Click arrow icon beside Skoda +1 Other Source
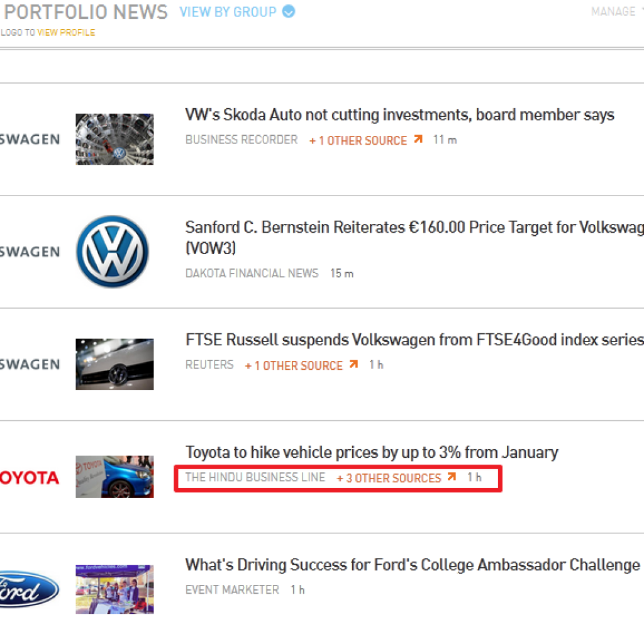 pos(418,139)
